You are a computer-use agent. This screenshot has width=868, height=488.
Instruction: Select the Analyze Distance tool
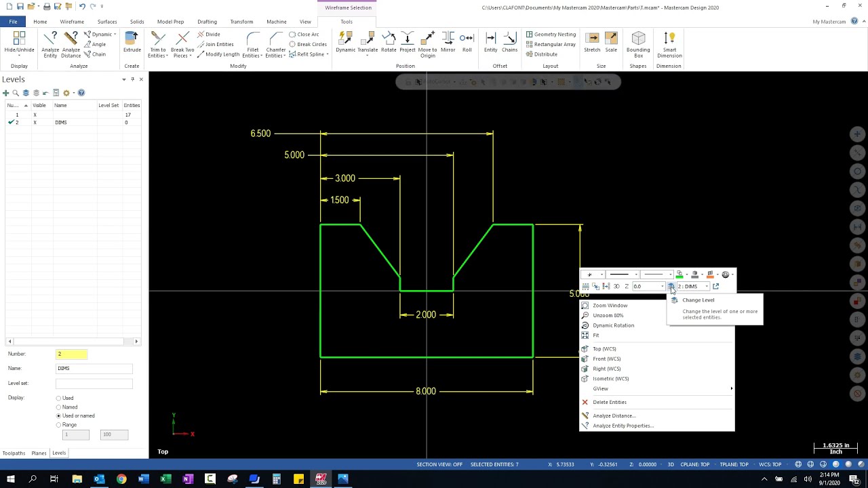pos(71,44)
